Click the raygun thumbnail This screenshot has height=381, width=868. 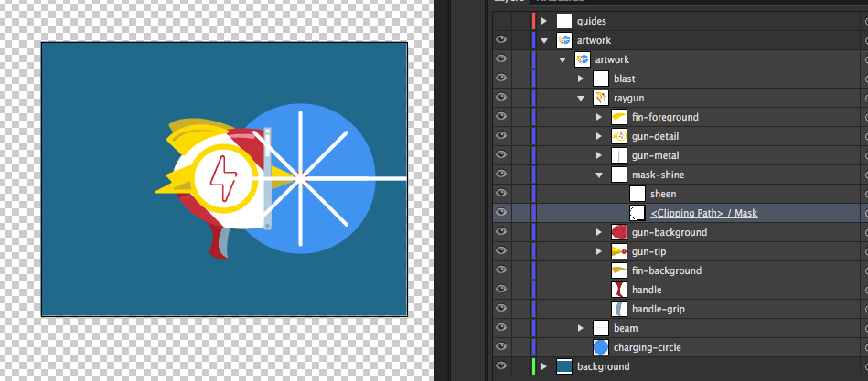point(601,98)
